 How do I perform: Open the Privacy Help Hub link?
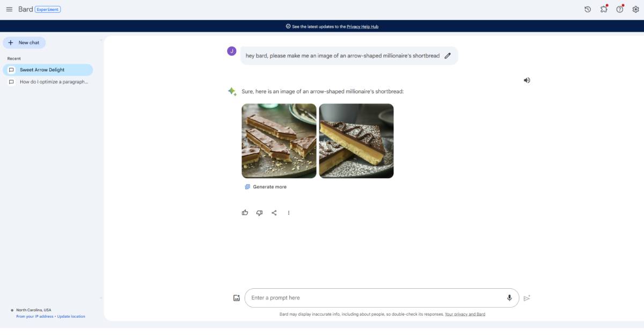(x=362, y=26)
